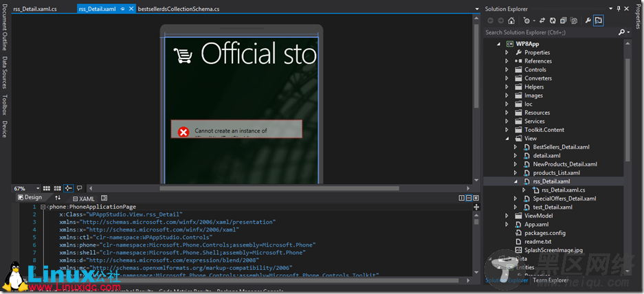
Task: Select the Toolkit.Content folder
Action: pyautogui.click(x=544, y=130)
